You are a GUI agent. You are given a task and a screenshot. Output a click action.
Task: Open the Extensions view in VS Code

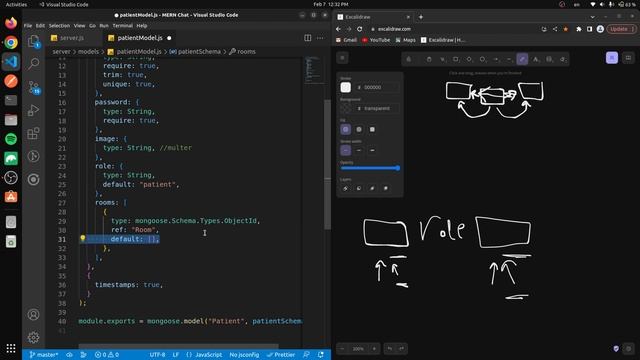[x=33, y=133]
